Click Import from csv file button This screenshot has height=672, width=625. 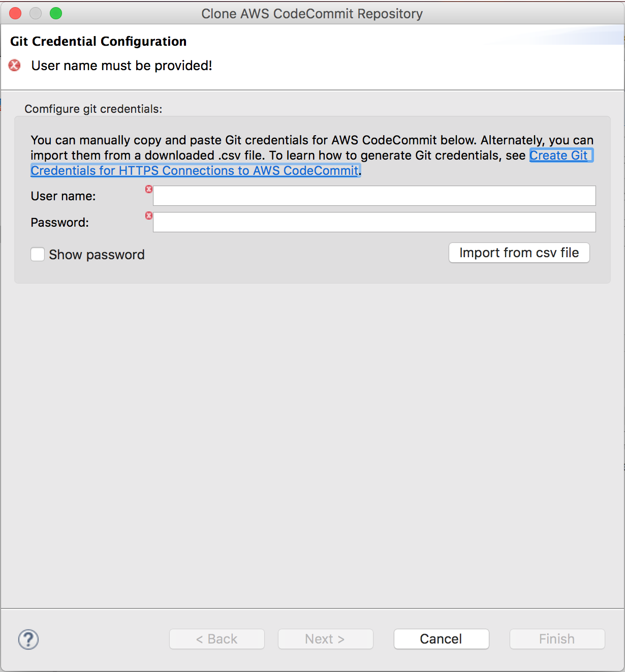[x=519, y=253]
